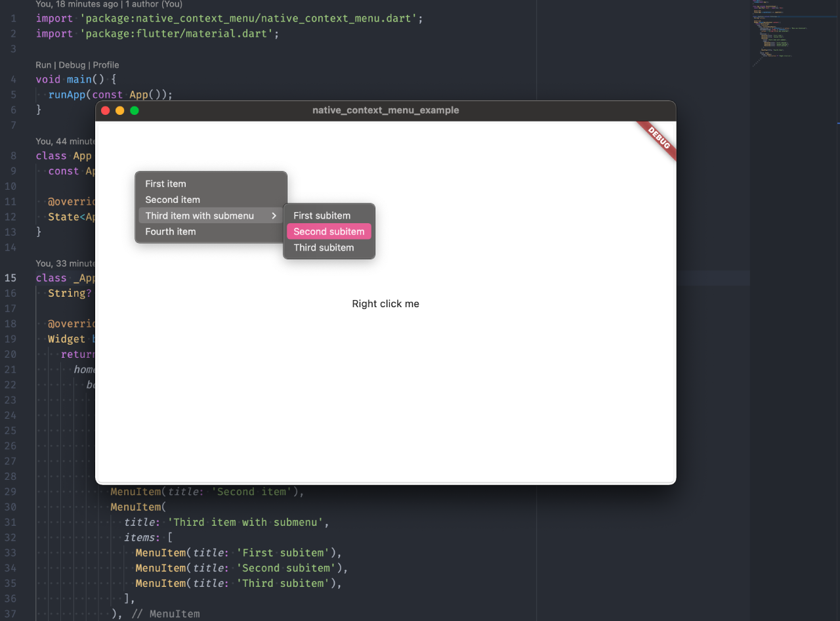Click the "Debug" code lens above main
Screen dimensions: 840x621
point(72,65)
